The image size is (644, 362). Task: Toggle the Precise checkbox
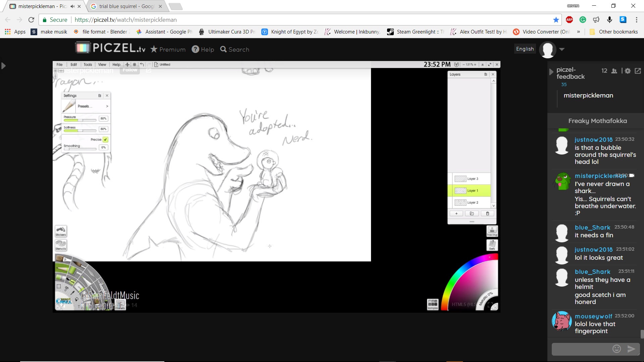coord(105,139)
